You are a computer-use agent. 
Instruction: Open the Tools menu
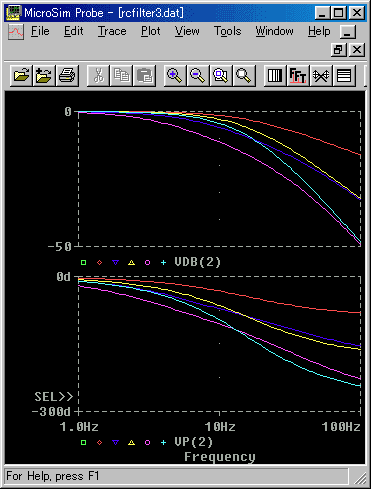227,31
